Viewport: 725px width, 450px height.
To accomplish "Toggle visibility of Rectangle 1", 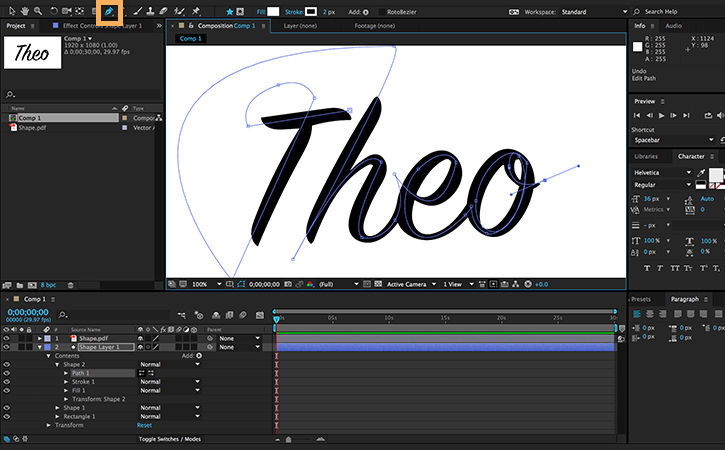I will click(6, 417).
